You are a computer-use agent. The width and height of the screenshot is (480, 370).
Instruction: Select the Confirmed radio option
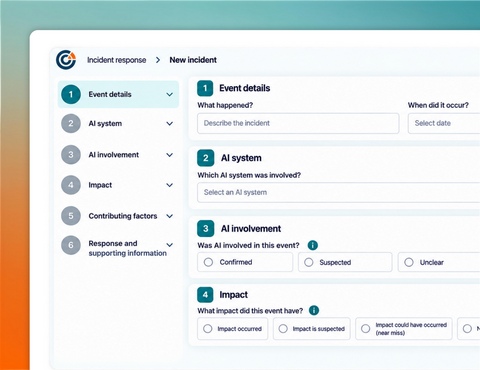click(x=245, y=262)
